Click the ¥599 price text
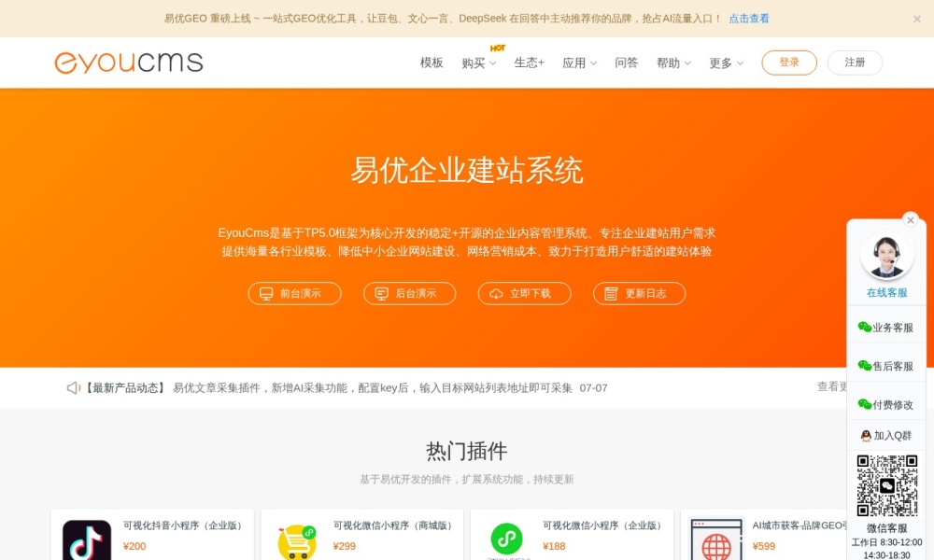The height and width of the screenshot is (560, 934). pos(764,546)
